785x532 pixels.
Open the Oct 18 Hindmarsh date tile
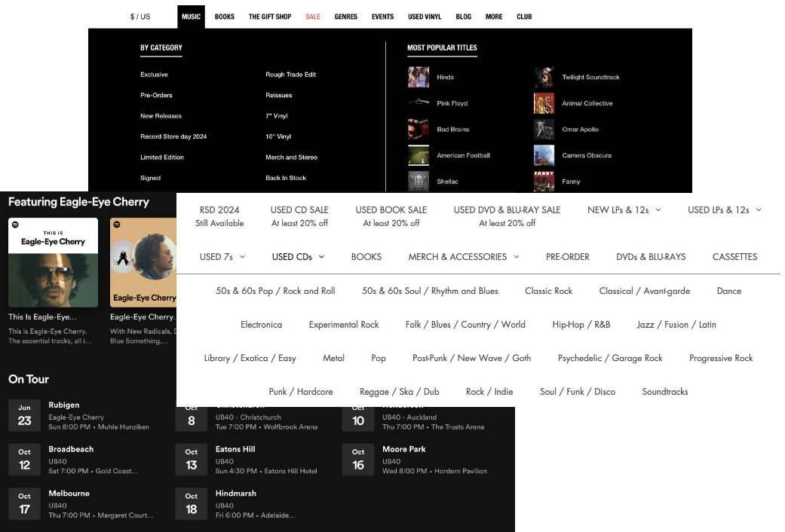[x=192, y=503]
